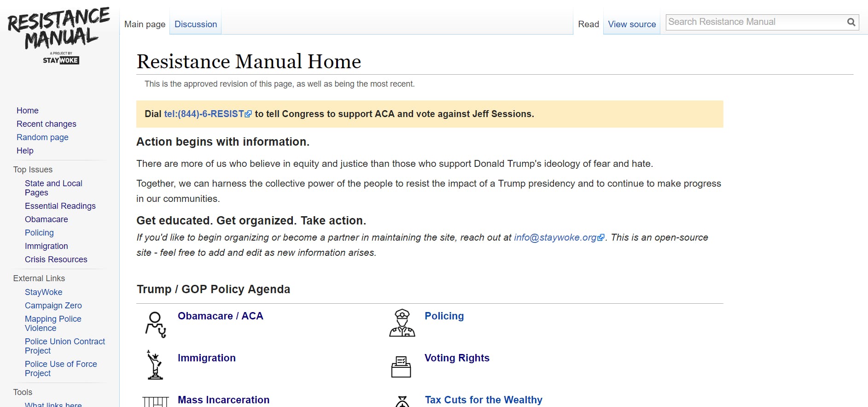
Task: Click the Statue of Liberty immigration icon
Action: (155, 365)
